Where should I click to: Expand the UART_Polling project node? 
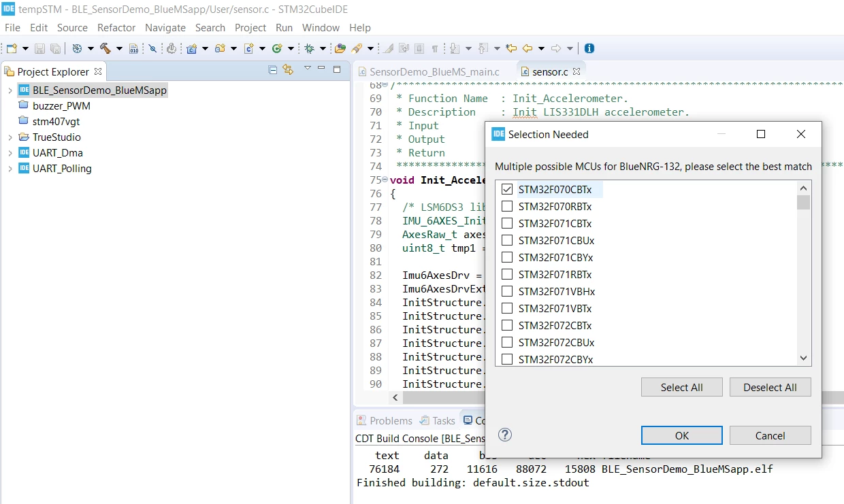10,168
